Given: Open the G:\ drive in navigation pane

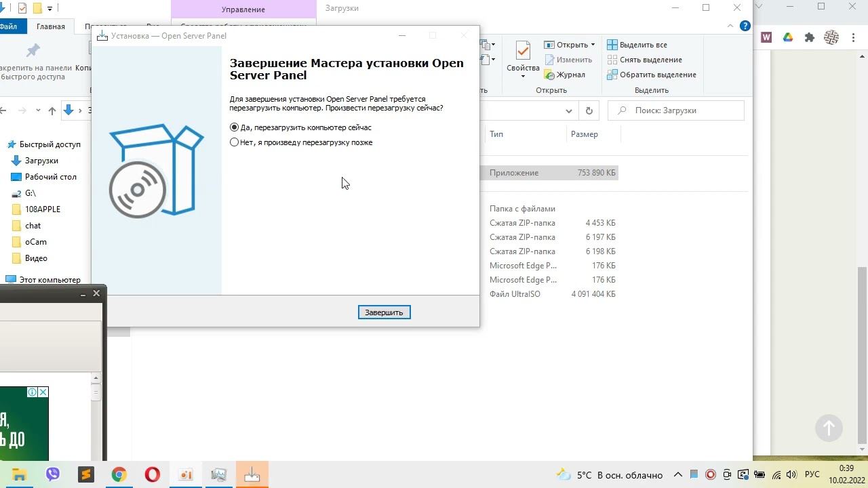Looking at the screenshot, I should coord(24,193).
